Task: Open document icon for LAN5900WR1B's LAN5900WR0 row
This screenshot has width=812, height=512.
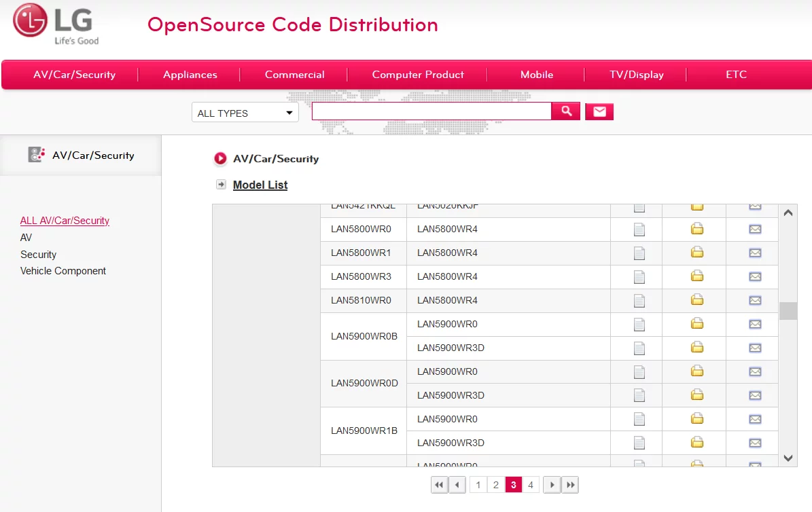Action: click(x=639, y=420)
